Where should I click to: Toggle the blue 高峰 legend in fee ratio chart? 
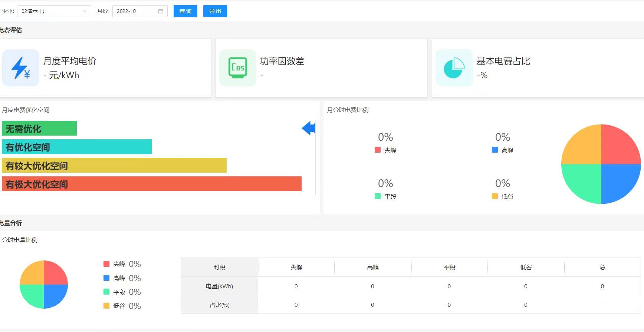[503, 150]
